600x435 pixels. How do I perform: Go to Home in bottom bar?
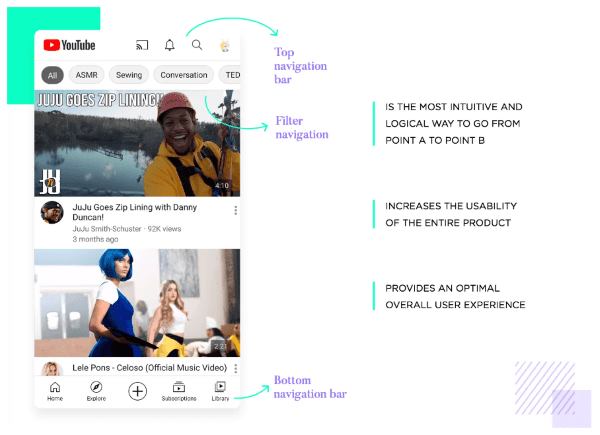click(x=55, y=390)
